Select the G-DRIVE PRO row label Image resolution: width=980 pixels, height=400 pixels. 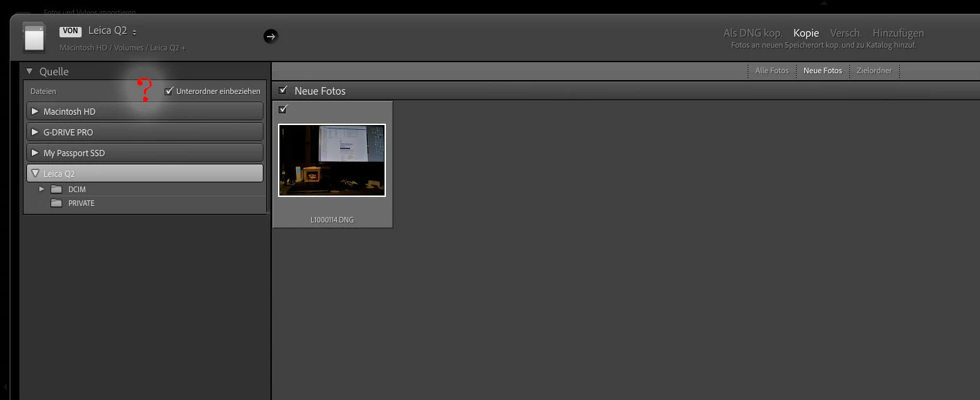pyautogui.click(x=68, y=132)
